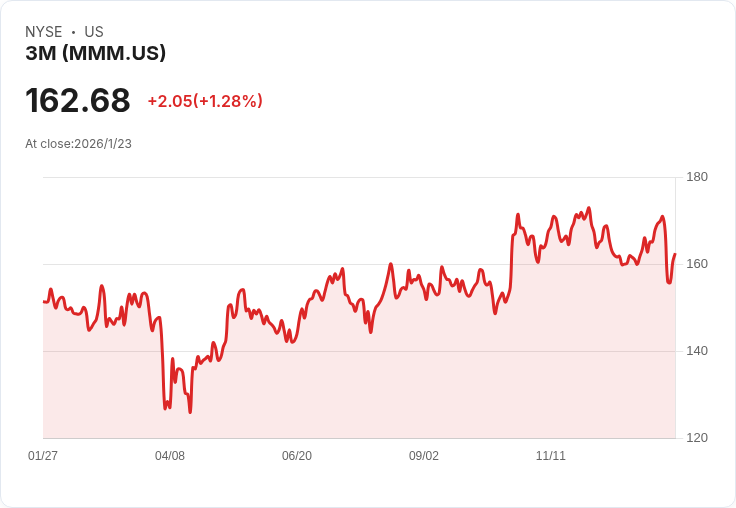Select the 11/11 date on x-axis
736x508 pixels.
[551, 456]
